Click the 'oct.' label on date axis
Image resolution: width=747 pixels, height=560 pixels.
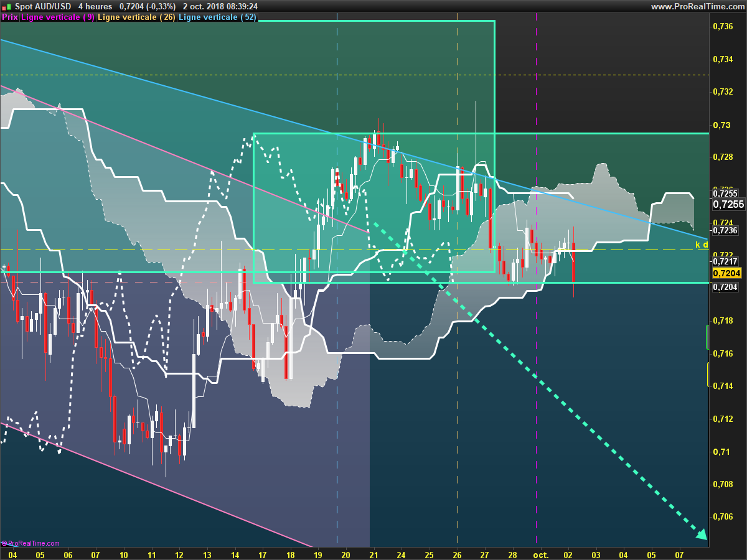pos(541,554)
